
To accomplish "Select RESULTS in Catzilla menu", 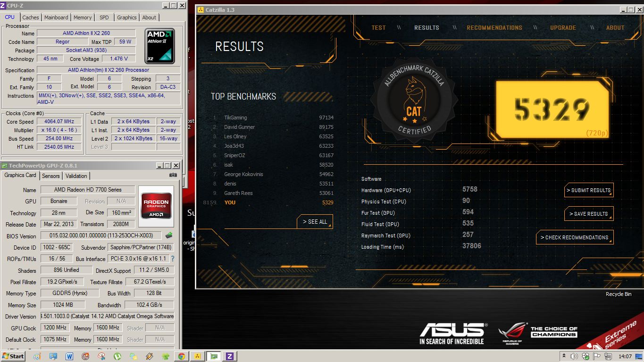I will click(x=427, y=27).
